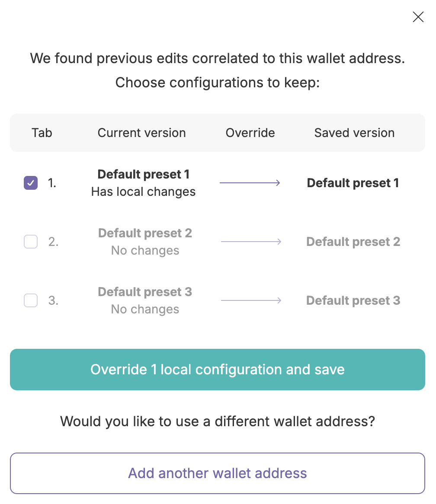Click Add another wallet address
Screen dimensions: 436x504
tap(218, 473)
